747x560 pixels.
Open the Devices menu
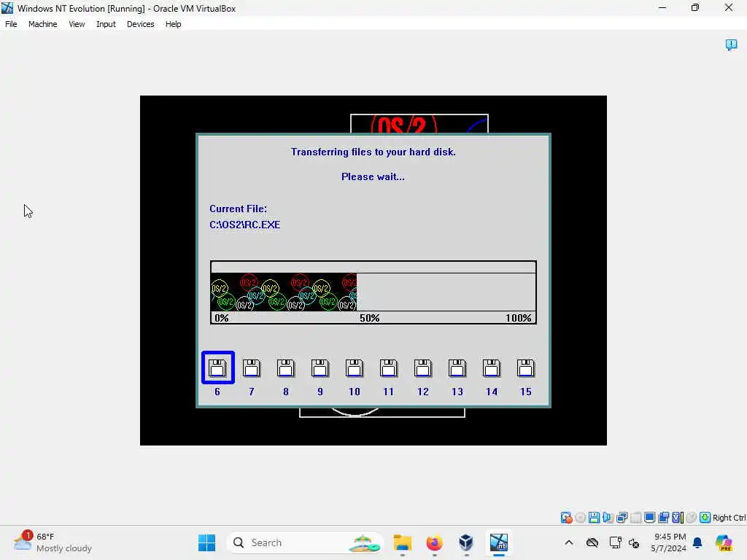141,24
